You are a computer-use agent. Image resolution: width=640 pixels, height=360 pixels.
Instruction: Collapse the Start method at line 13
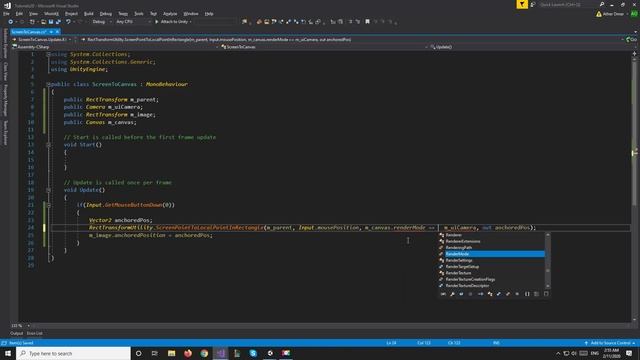48,145
